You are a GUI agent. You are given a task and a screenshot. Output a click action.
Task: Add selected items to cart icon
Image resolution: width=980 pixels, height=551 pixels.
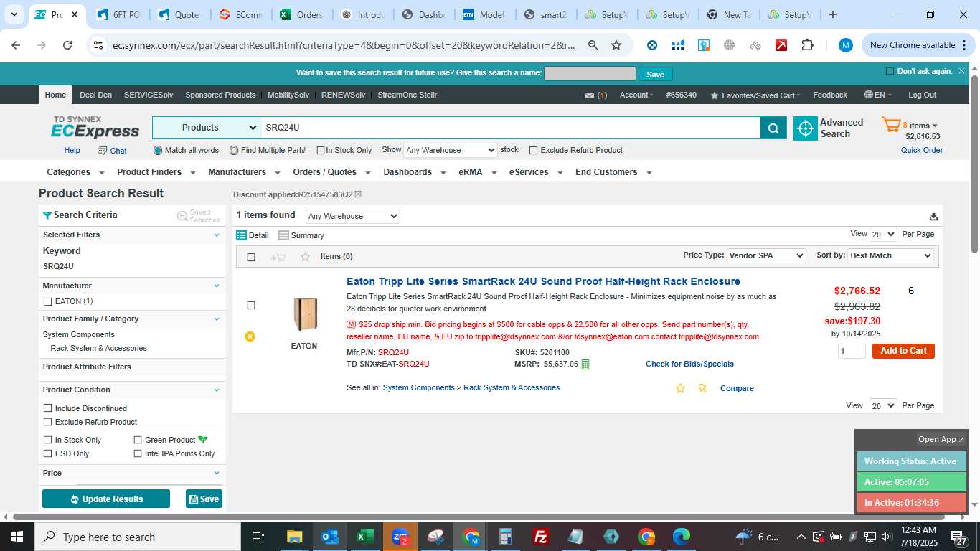click(x=278, y=257)
